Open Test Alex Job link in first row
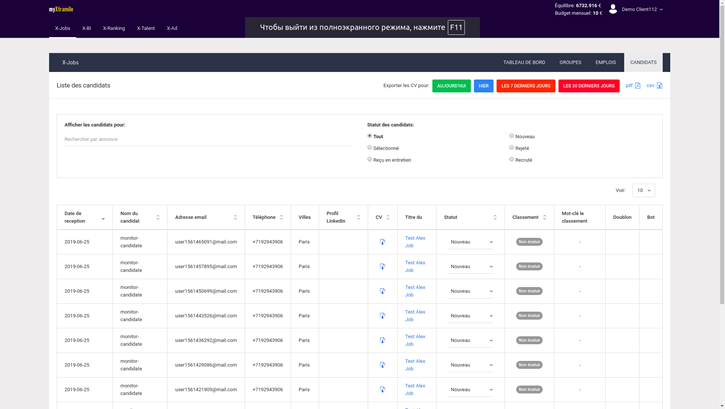 415,242
